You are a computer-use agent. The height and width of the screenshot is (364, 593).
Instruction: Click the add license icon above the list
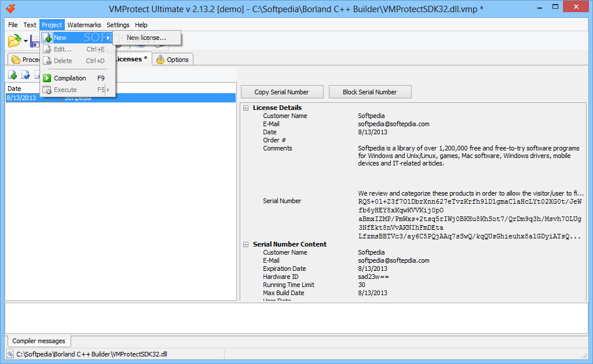point(13,75)
